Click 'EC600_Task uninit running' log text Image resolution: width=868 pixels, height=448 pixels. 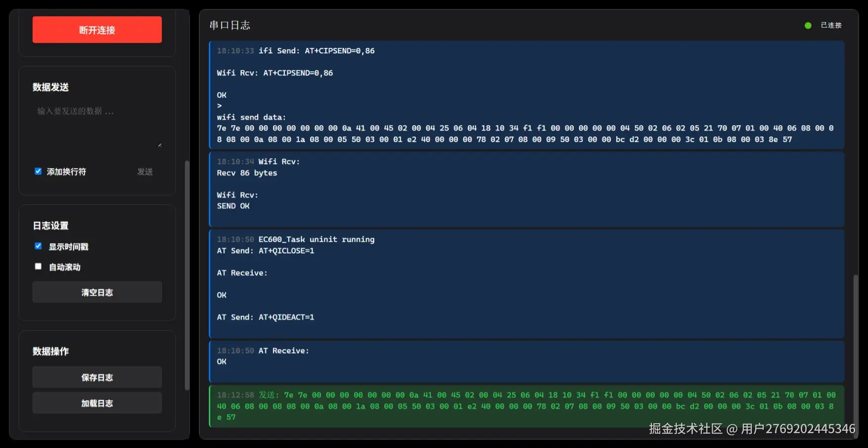(x=317, y=239)
